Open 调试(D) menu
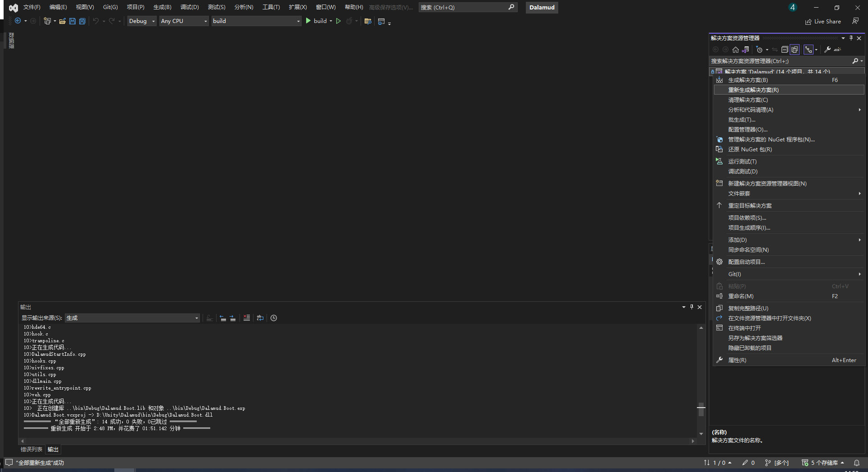Screen dimensions: 868x472 click(x=190, y=7)
